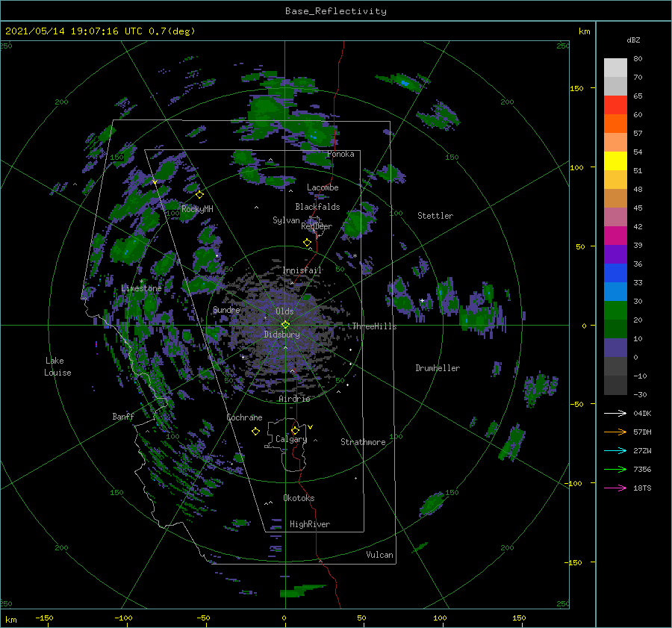
Task: Click the yellow v marker northwest of RockyMH
Action: [x=155, y=183]
